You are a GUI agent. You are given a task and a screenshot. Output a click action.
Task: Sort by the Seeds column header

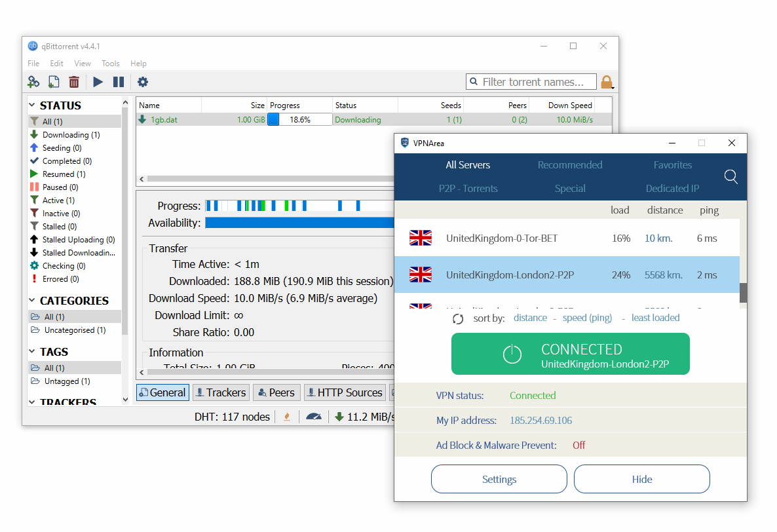tap(430, 105)
